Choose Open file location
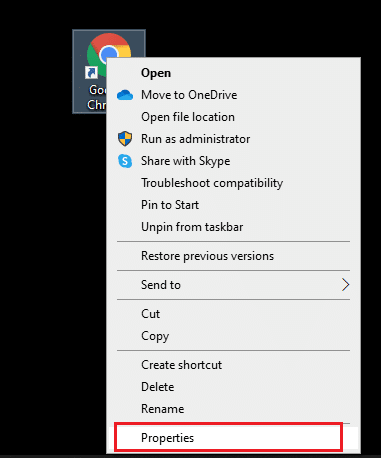 tap(233, 117)
